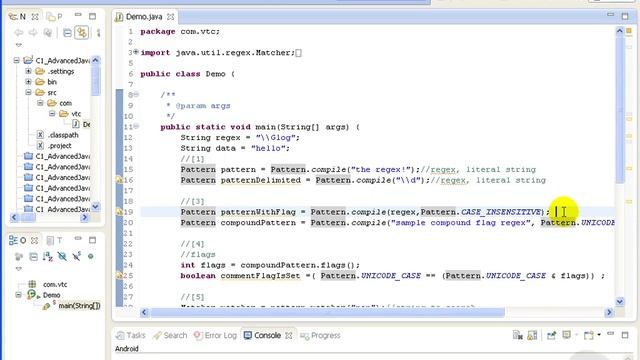Image resolution: width=640 pixels, height=360 pixels.
Task: Click 'String data' on code line 13
Action: click(208, 148)
